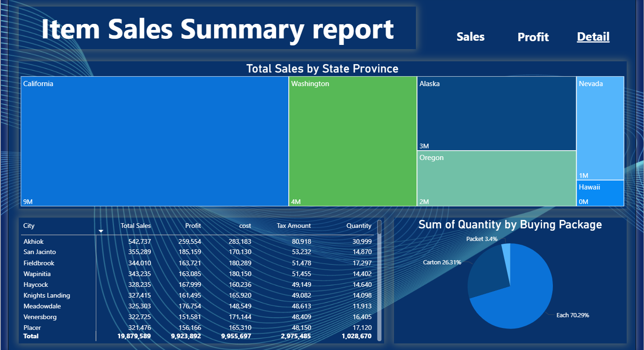The width and height of the screenshot is (644, 350).
Task: Sort by Tax Amount column header
Action: point(293,226)
